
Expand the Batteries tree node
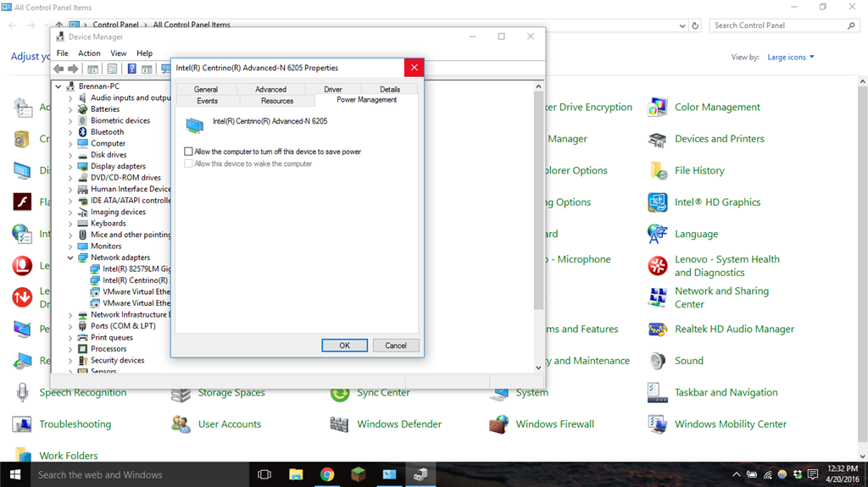[70, 109]
